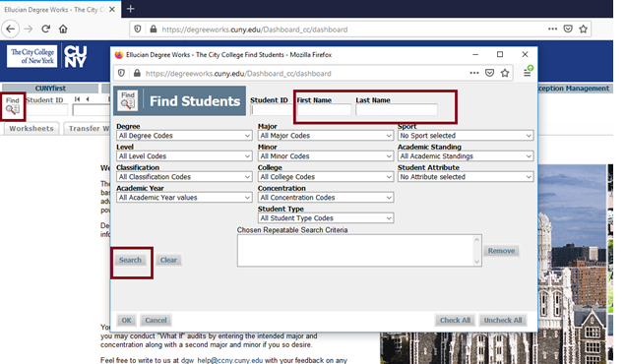This screenshot has width=626, height=364.
Task: Click the Search button
Action: point(130,261)
